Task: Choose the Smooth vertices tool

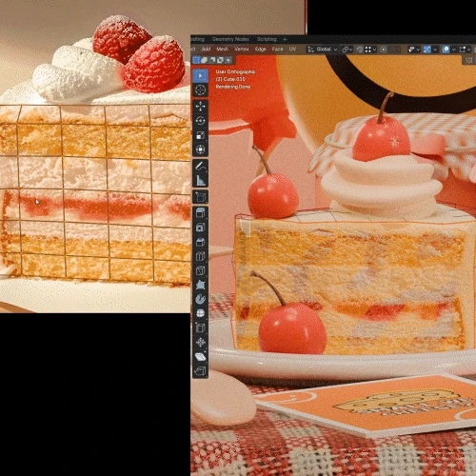Action: 200,313
